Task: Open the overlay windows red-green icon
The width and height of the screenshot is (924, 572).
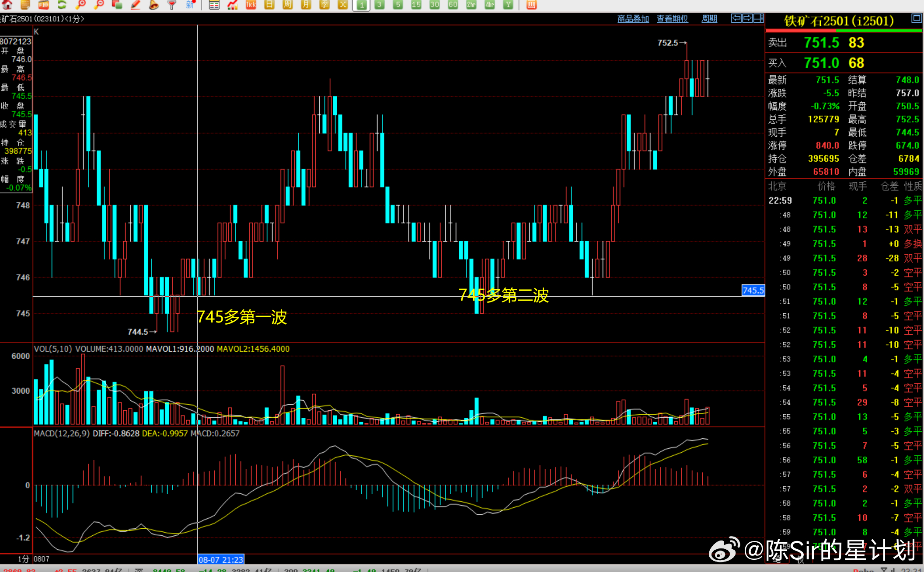Action: click(117, 4)
